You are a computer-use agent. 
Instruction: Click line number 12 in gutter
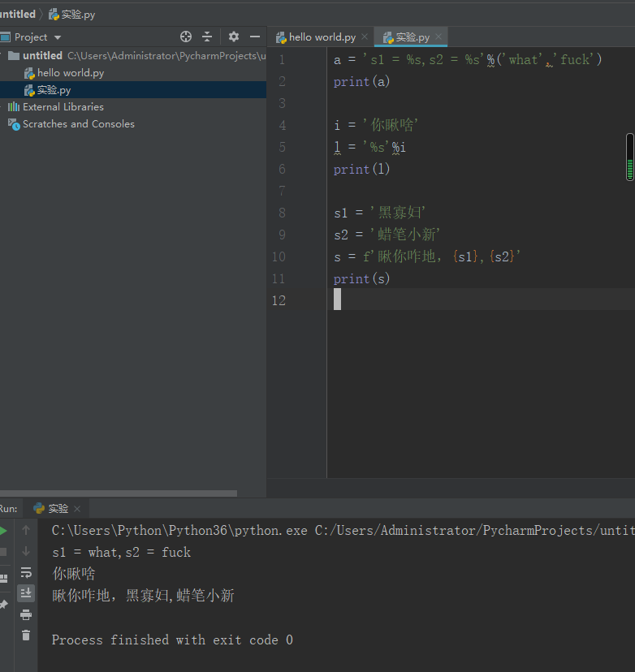279,300
